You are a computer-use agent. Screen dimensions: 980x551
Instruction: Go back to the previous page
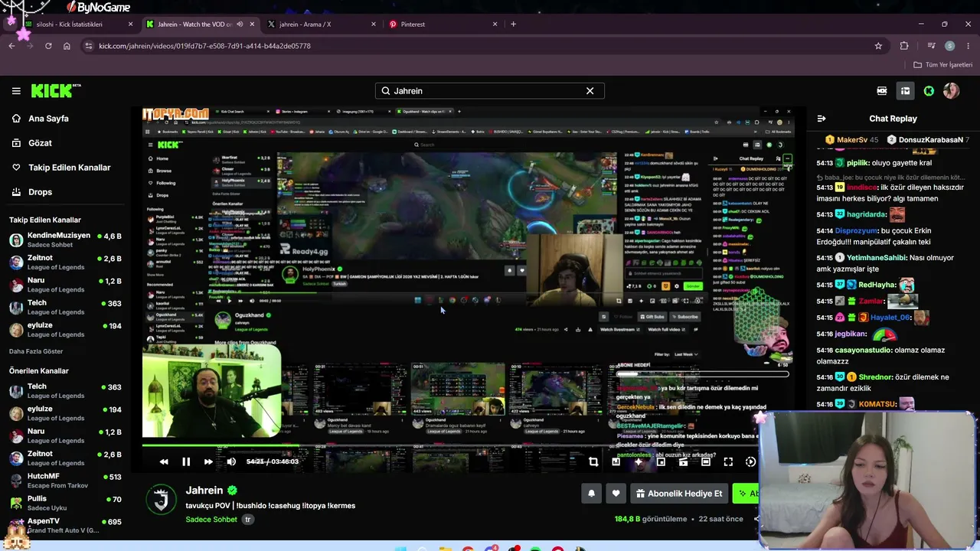coord(11,46)
